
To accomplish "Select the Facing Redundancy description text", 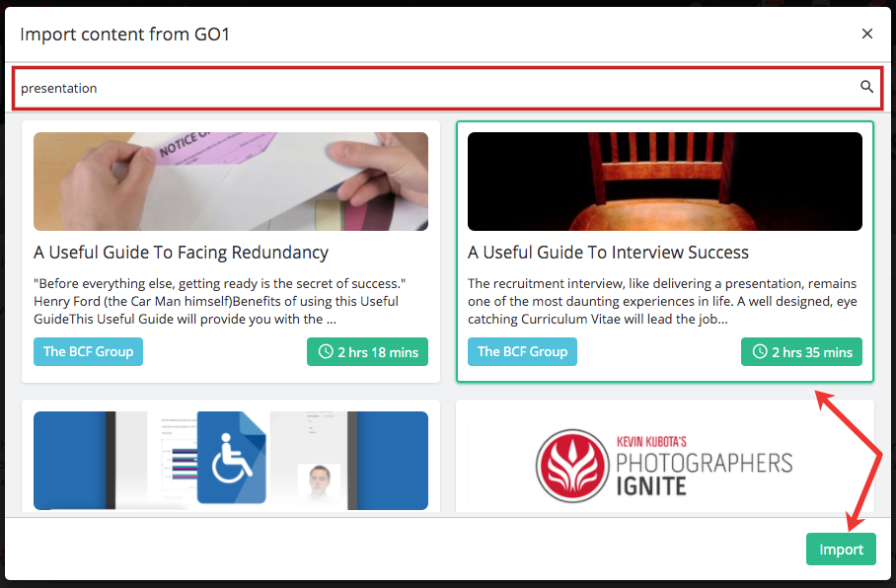I will 219,301.
